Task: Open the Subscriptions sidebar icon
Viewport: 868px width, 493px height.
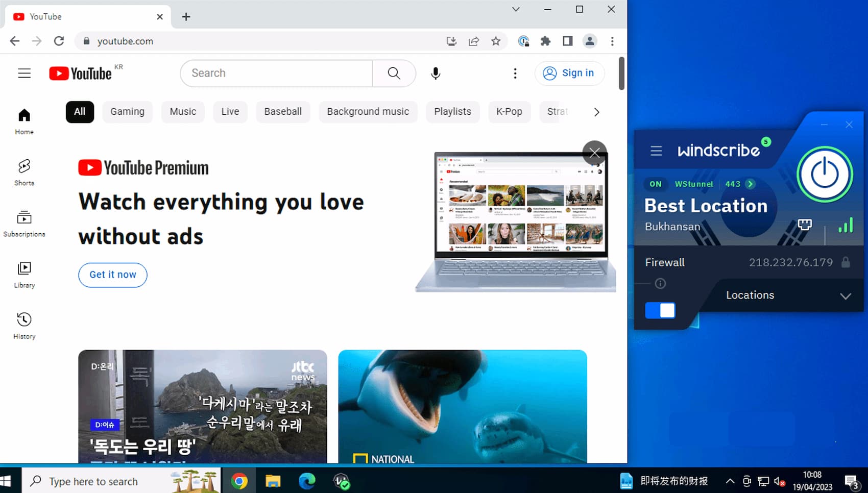Action: click(x=24, y=224)
